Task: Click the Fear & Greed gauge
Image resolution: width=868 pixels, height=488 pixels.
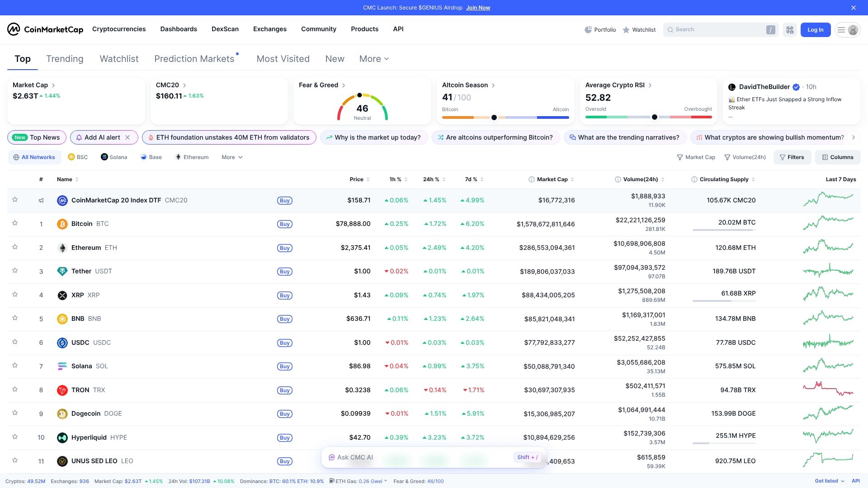Action: [x=362, y=108]
